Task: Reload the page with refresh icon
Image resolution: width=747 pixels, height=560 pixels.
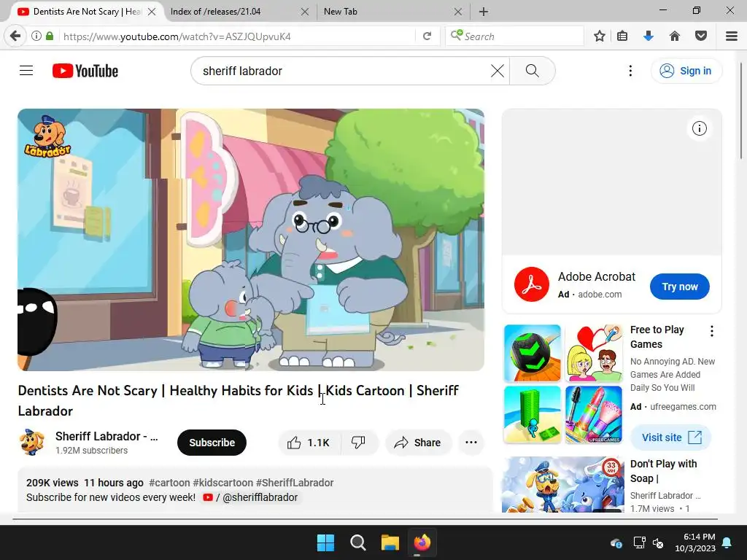Action: pos(427,36)
